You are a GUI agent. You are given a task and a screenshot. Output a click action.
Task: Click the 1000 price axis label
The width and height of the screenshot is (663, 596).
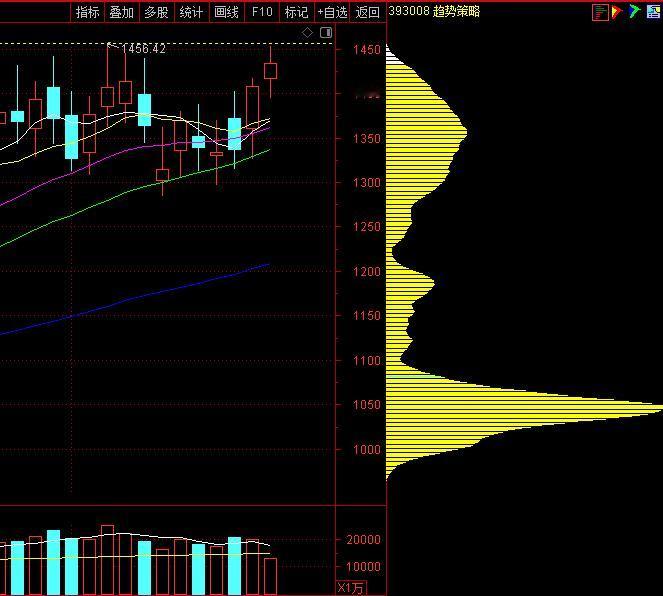[x=367, y=449]
